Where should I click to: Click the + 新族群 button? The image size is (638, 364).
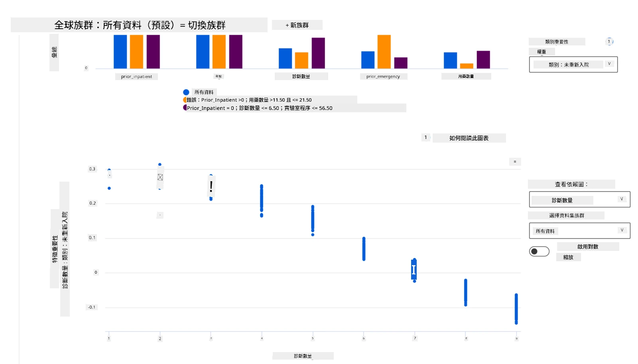297,25
